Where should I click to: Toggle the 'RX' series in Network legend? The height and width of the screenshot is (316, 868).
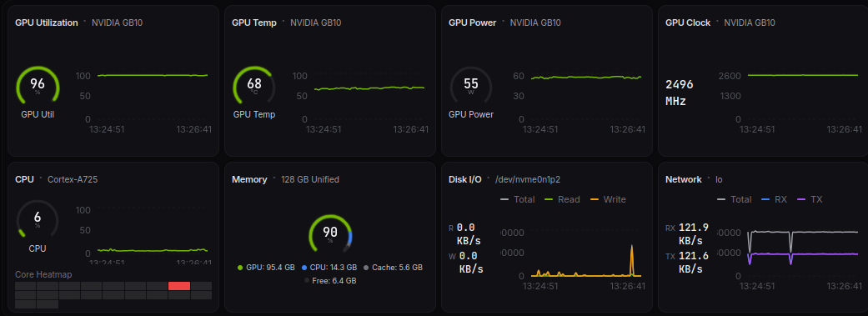click(774, 199)
